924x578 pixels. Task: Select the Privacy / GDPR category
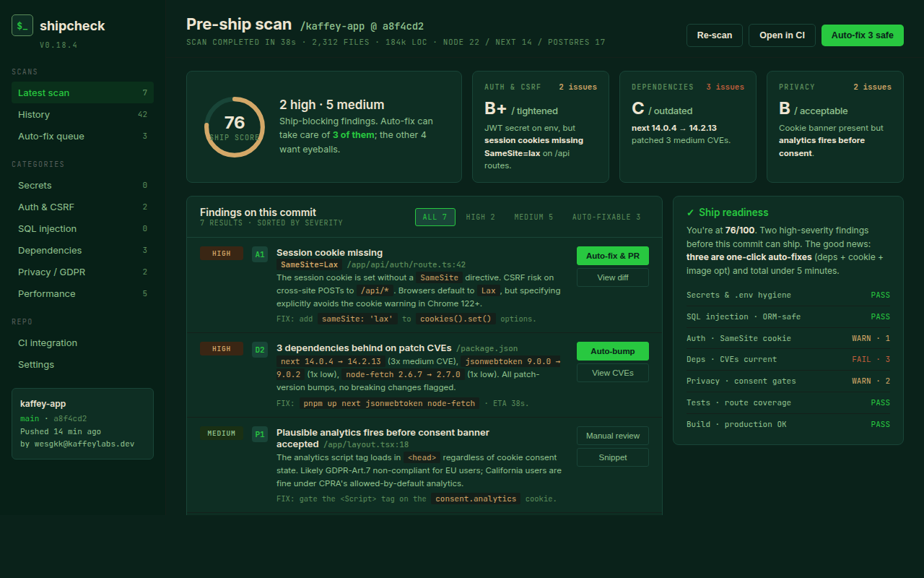pyautogui.click(x=82, y=272)
